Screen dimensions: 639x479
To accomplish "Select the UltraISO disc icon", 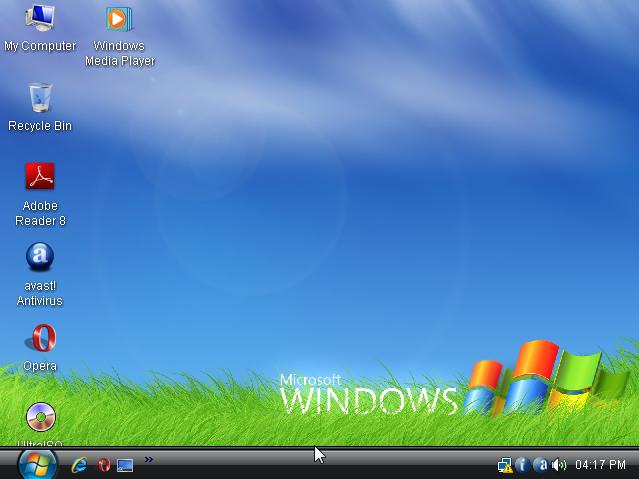I will pos(40,417).
